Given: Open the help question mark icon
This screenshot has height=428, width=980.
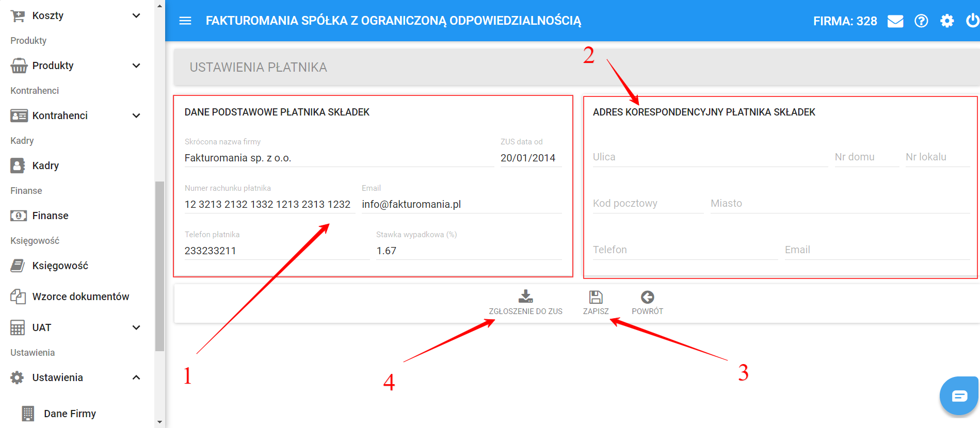Looking at the screenshot, I should (x=921, y=21).
